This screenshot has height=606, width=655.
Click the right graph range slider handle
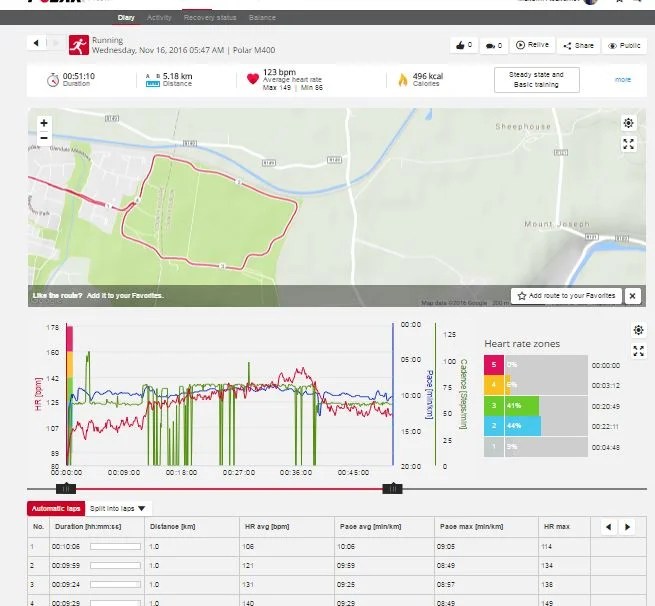[x=394, y=488]
